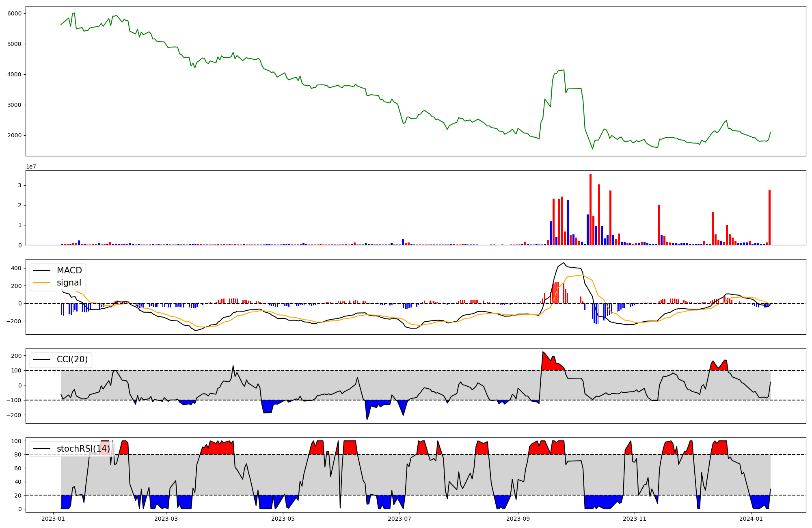Select the stochRSI(14) legend entry
The width and height of the screenshot is (812, 528).
83,448
